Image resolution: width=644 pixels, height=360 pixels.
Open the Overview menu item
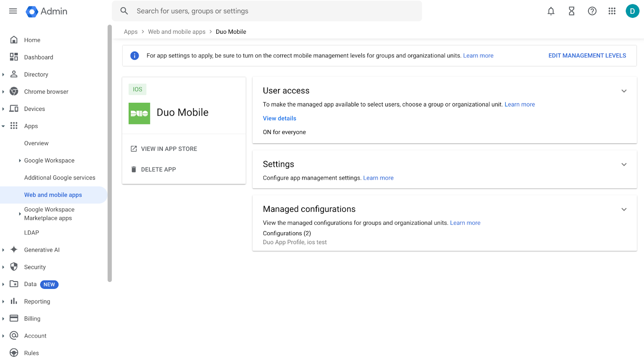click(36, 143)
